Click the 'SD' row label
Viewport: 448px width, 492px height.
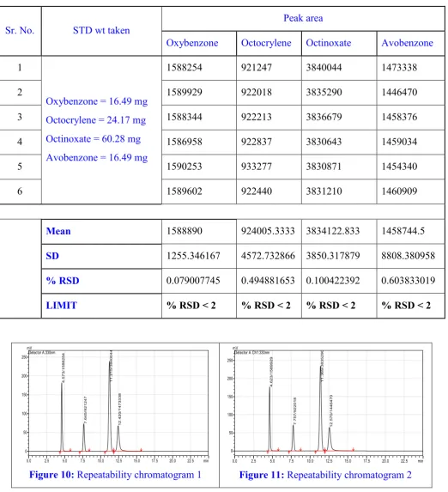pyautogui.click(x=52, y=256)
